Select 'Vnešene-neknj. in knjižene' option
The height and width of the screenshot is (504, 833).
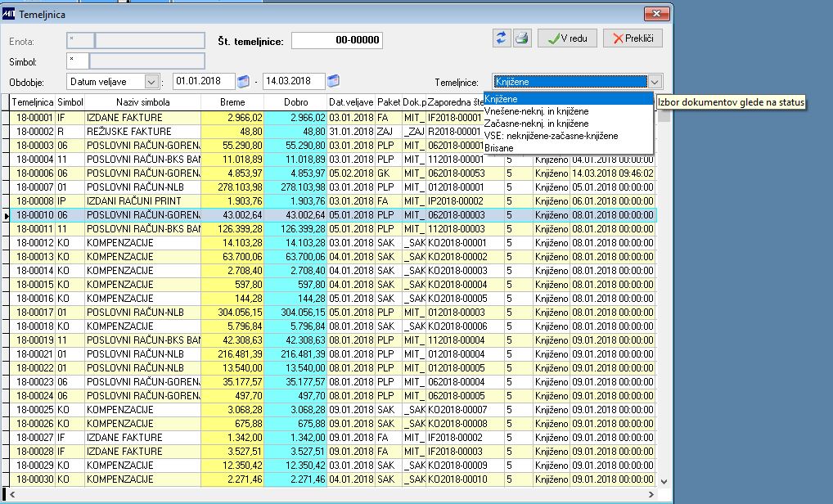pos(536,111)
